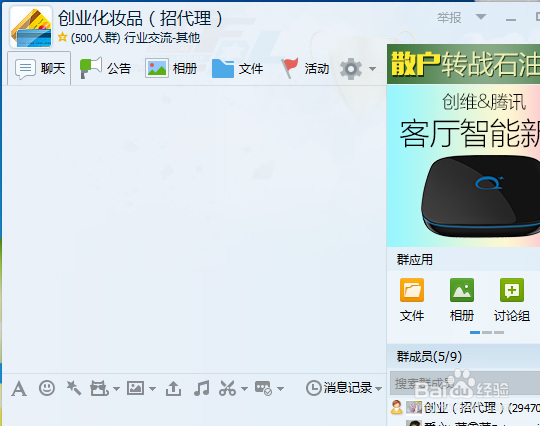Click the magic emoticon wand icon
Image resolution: width=540 pixels, height=426 pixels.
tap(74, 388)
